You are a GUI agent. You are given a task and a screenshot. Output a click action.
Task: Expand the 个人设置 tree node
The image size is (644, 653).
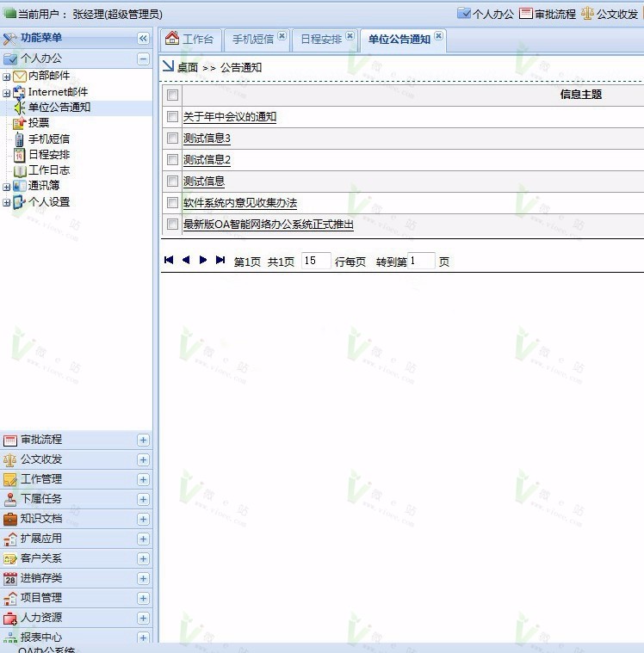(x=7, y=203)
